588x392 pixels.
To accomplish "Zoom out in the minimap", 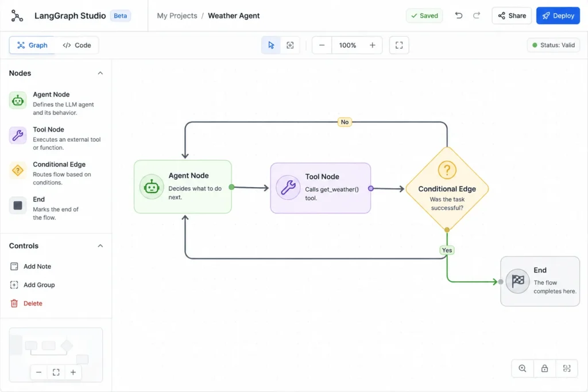I will [x=38, y=372].
